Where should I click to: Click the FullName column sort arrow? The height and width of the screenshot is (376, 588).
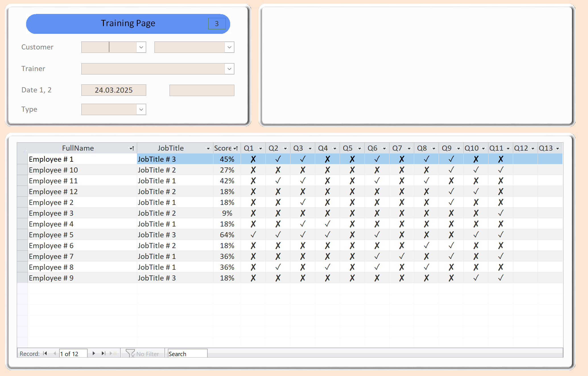pos(132,148)
